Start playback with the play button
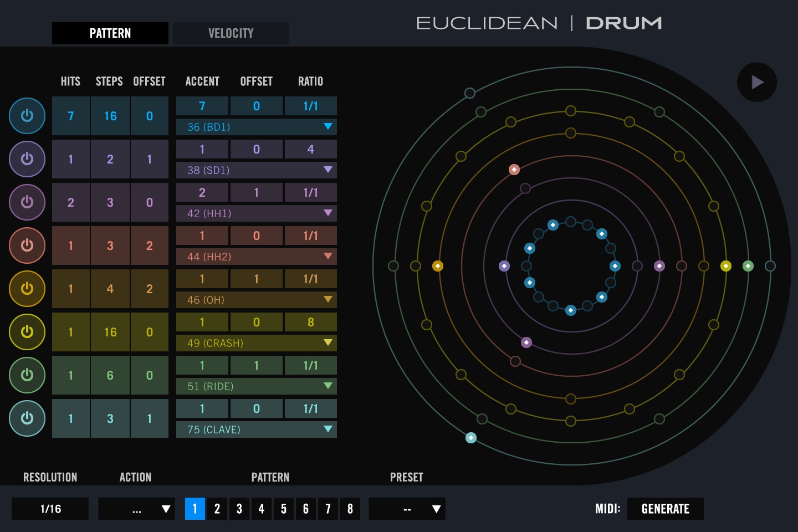Image resolution: width=798 pixels, height=532 pixels. point(756,82)
